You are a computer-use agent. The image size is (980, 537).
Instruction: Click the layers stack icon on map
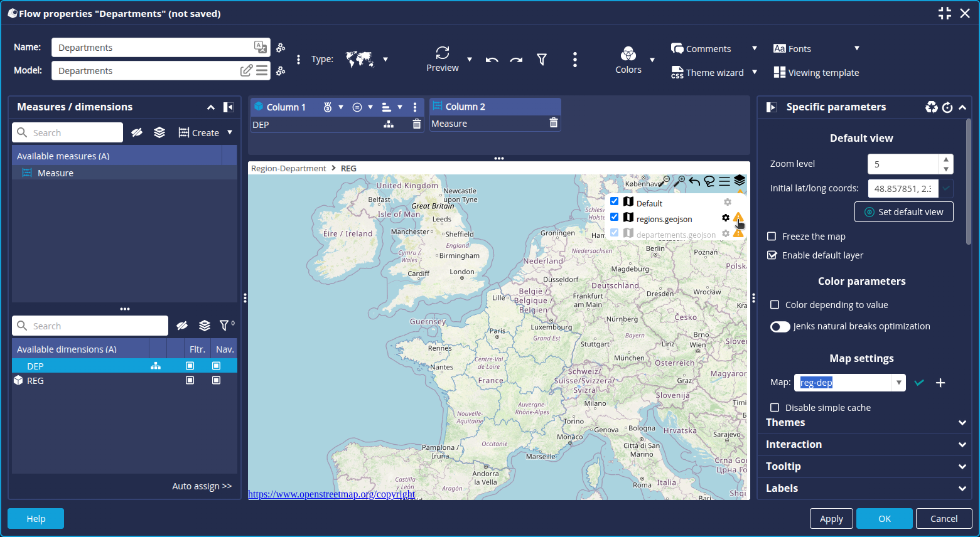tap(740, 181)
